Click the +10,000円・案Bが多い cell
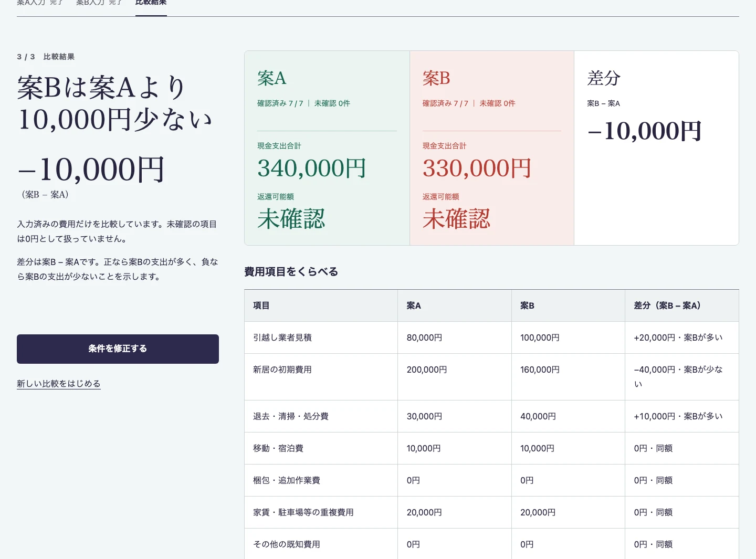This screenshot has width=756, height=559. tap(682, 416)
